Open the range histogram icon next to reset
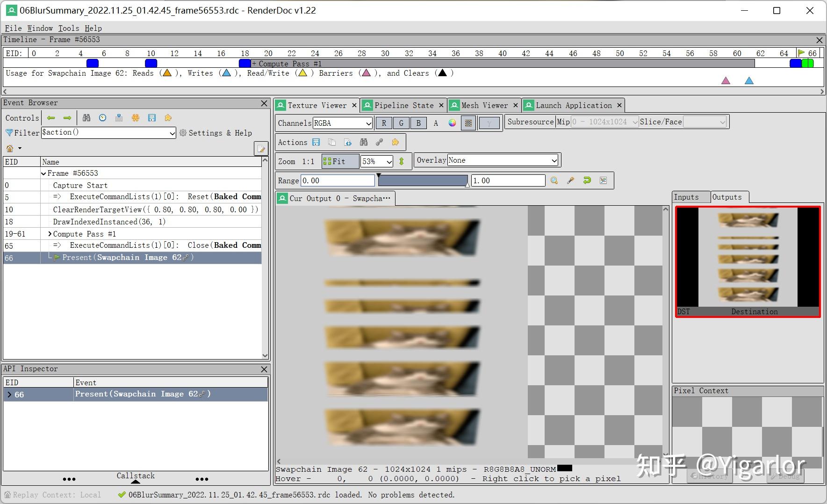 click(x=604, y=180)
